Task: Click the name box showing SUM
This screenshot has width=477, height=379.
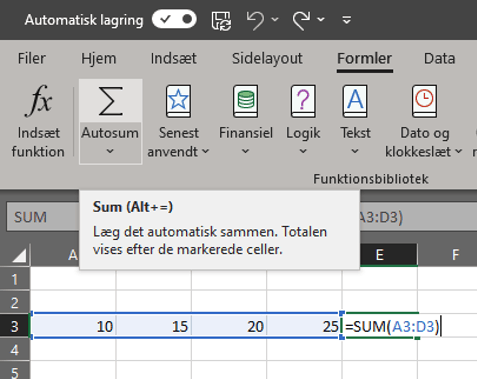Action: click(x=43, y=217)
